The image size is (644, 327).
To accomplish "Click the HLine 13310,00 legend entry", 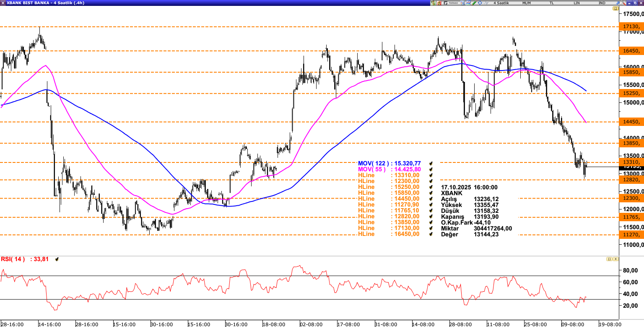I will click(389, 175).
